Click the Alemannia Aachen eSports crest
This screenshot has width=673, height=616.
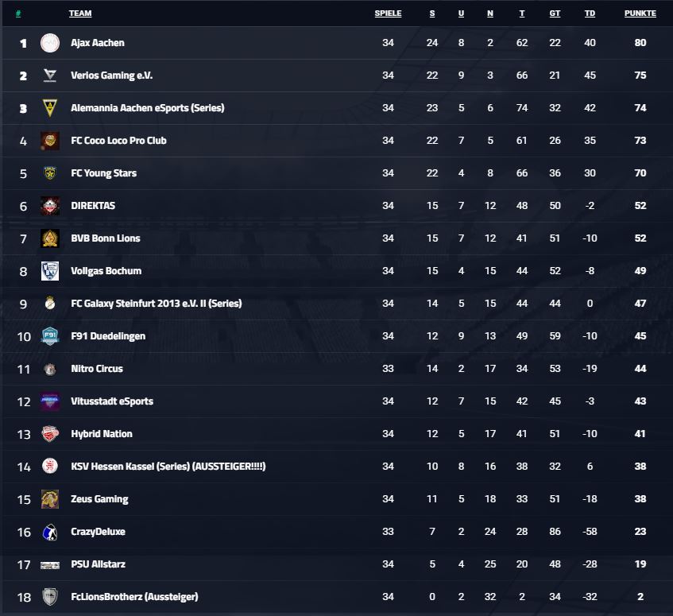coord(50,108)
